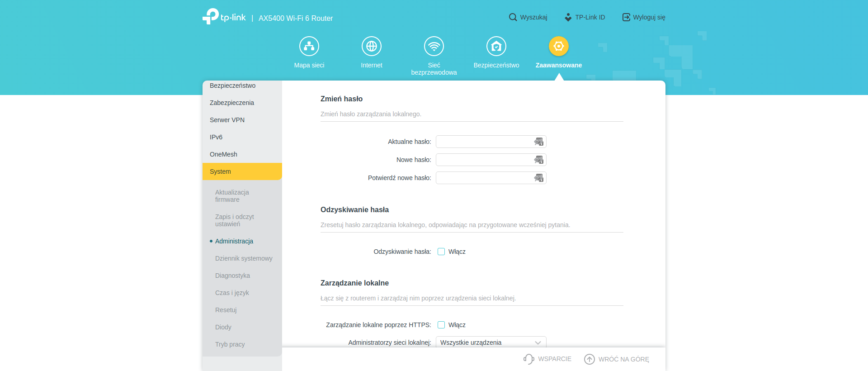Expand the Serwer VPN sidebar section
This screenshot has width=868, height=371.
tap(242, 120)
